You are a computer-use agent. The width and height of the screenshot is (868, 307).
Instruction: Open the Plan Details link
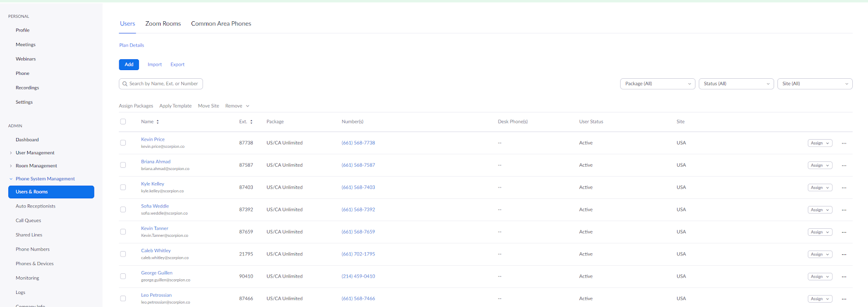coord(132,45)
